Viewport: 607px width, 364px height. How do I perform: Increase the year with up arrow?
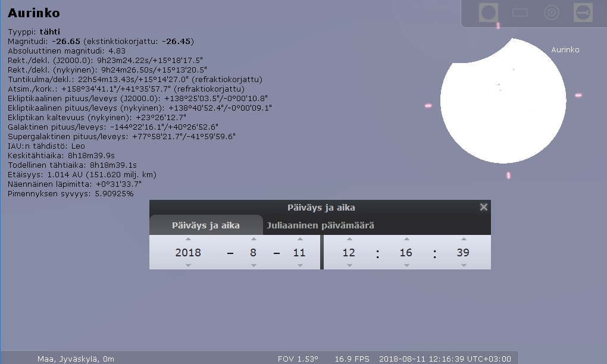[188, 239]
